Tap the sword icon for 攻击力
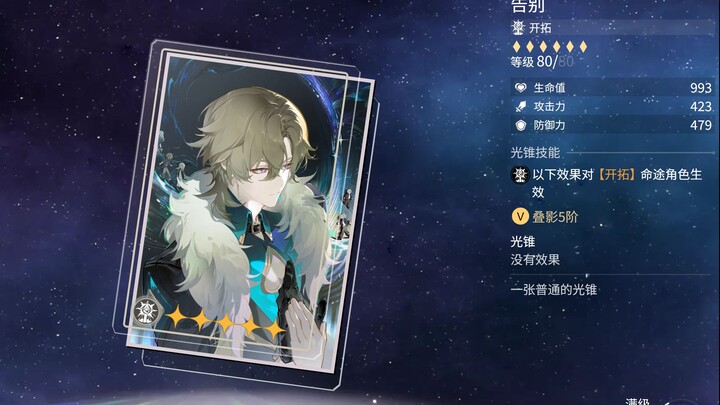720x405 pixels. pyautogui.click(x=520, y=107)
